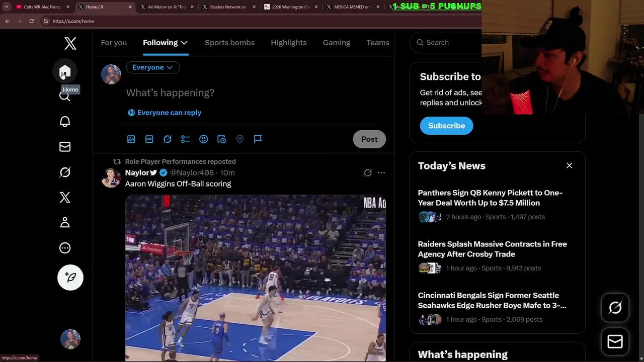The width and height of the screenshot is (644, 362).
Task: Switch to Colts WR Alec Pierce browser tab
Action: [42, 7]
